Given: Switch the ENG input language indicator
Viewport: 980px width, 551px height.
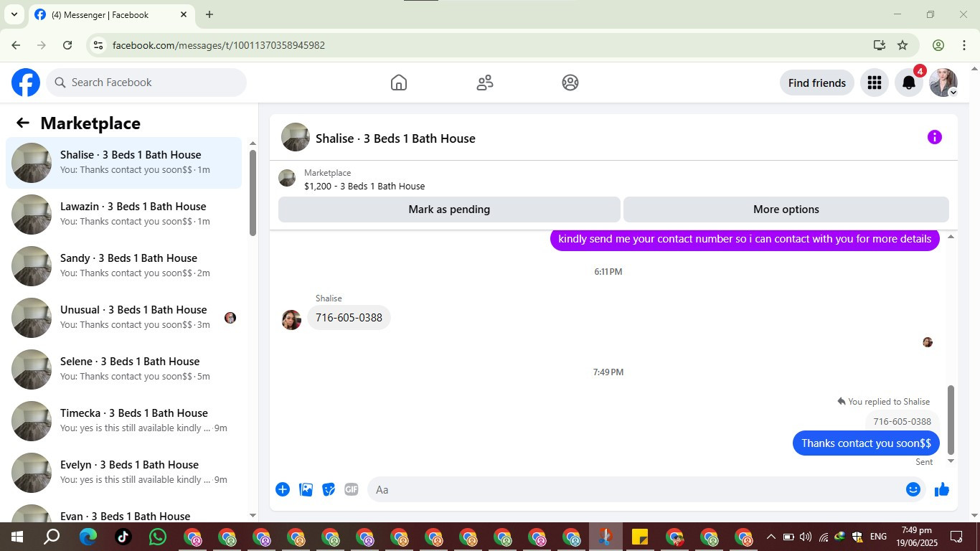Looking at the screenshot, I should 878,537.
